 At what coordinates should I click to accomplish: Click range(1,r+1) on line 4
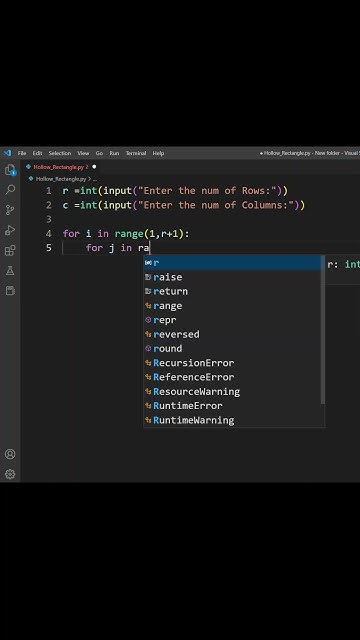149,233
